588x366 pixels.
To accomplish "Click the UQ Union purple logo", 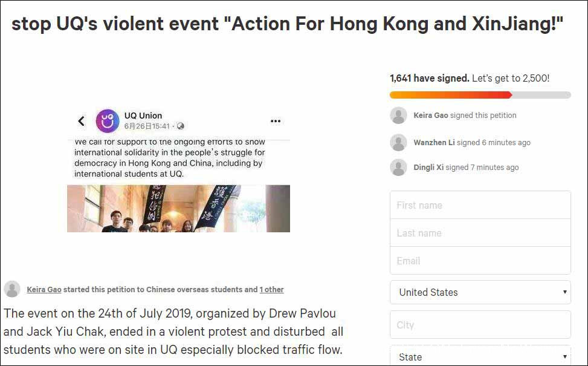I will click(108, 121).
